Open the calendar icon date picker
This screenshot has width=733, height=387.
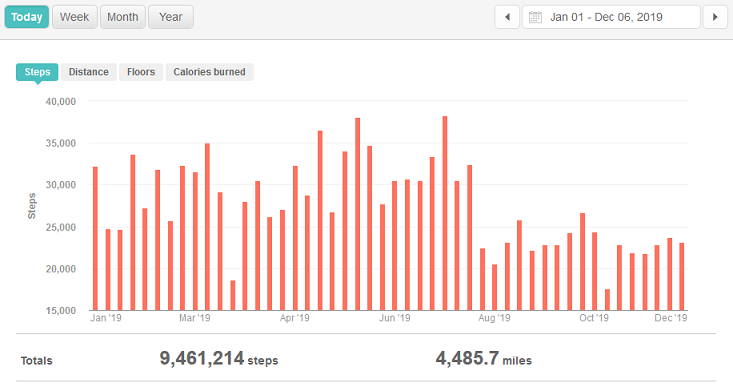(535, 17)
